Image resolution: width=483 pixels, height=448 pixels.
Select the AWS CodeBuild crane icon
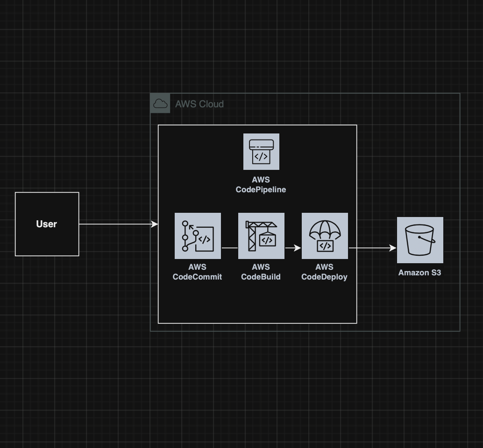point(261,236)
